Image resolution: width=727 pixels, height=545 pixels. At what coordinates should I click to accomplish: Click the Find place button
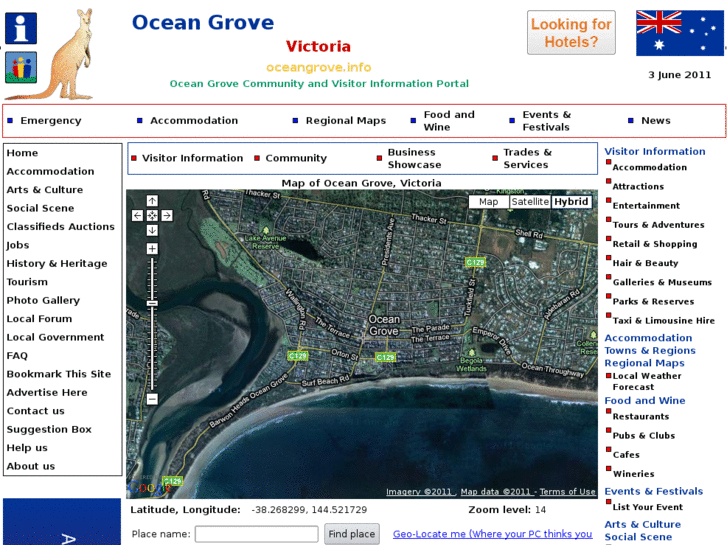pos(351,534)
